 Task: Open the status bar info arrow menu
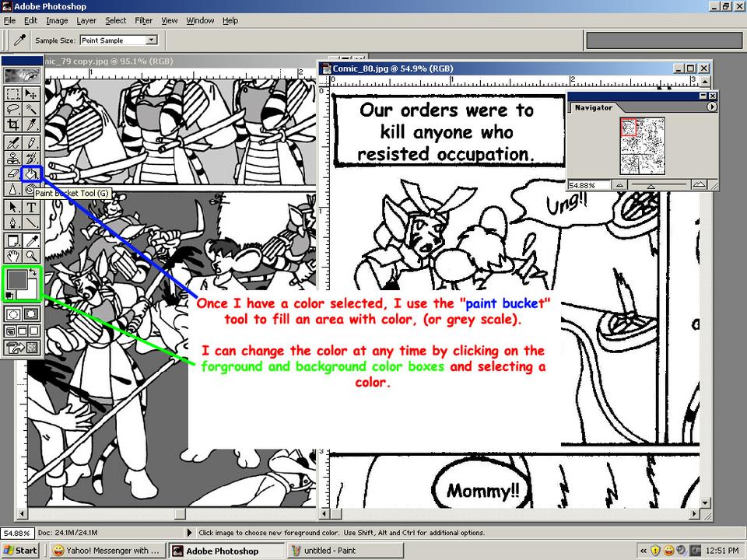point(190,532)
